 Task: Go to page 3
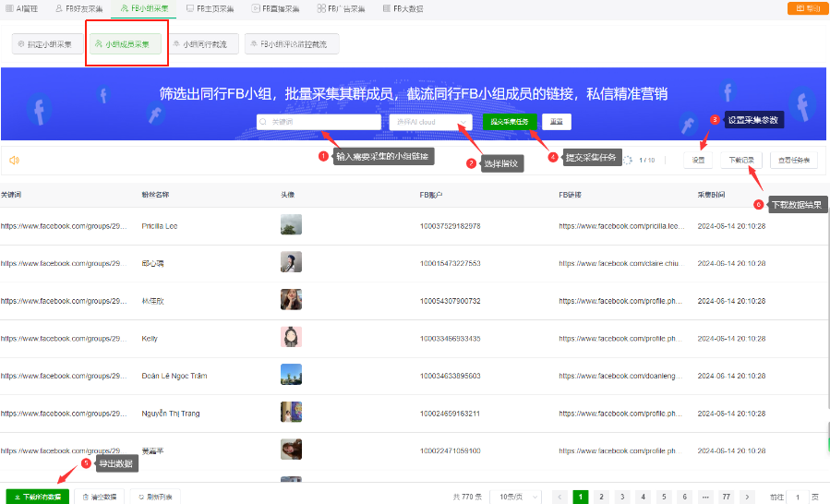tap(622, 497)
